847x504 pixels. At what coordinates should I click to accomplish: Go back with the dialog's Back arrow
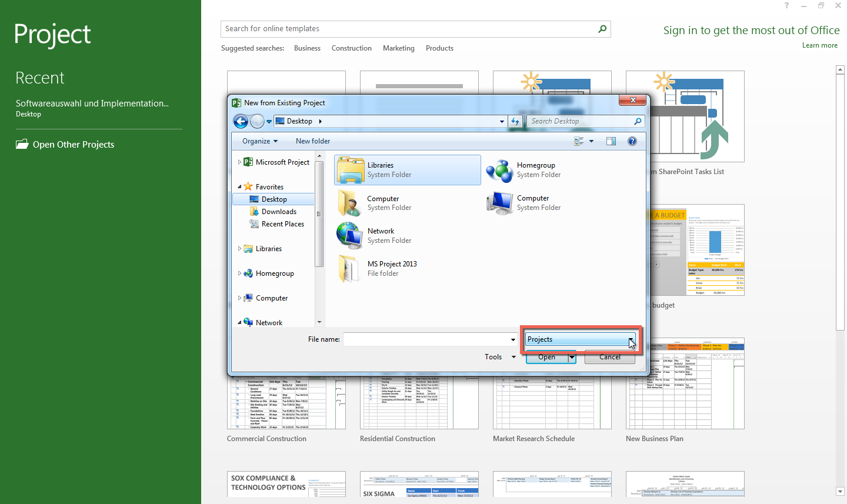tap(241, 121)
